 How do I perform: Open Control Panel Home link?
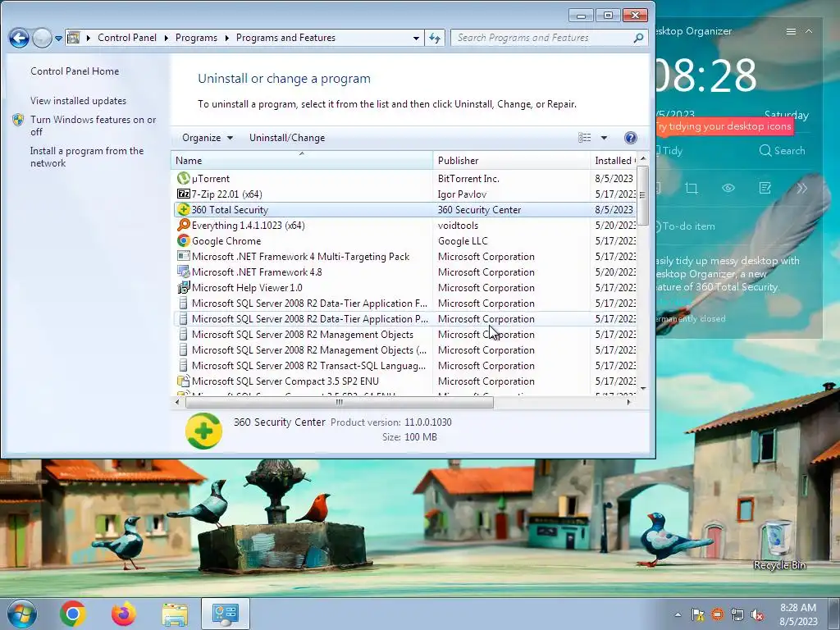click(75, 71)
